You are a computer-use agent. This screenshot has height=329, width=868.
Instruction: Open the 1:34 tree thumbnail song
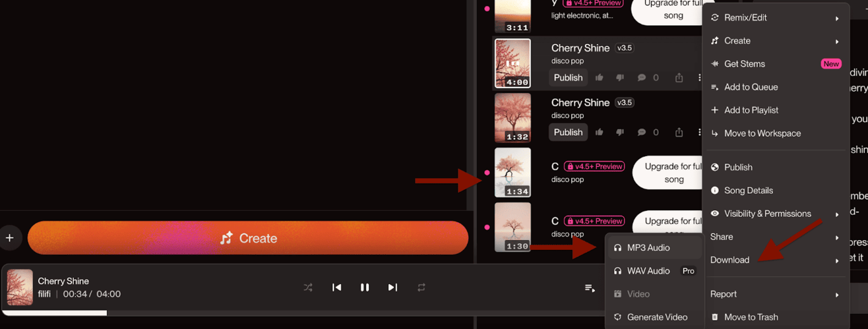513,173
